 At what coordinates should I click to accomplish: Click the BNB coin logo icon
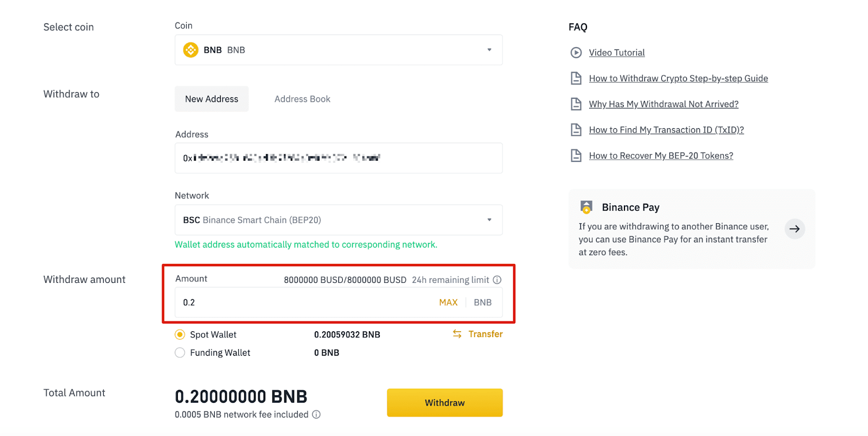pyautogui.click(x=190, y=50)
